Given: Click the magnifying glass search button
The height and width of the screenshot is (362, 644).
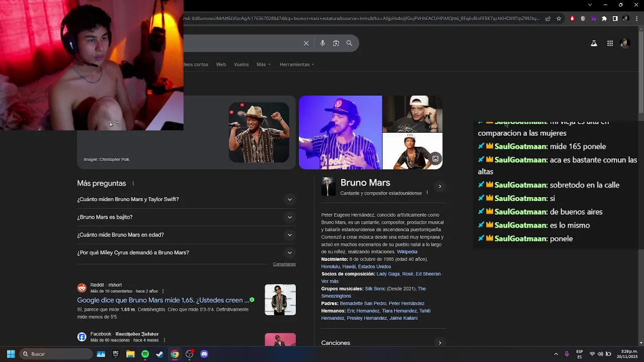Looking at the screenshot, I should coord(349,43).
